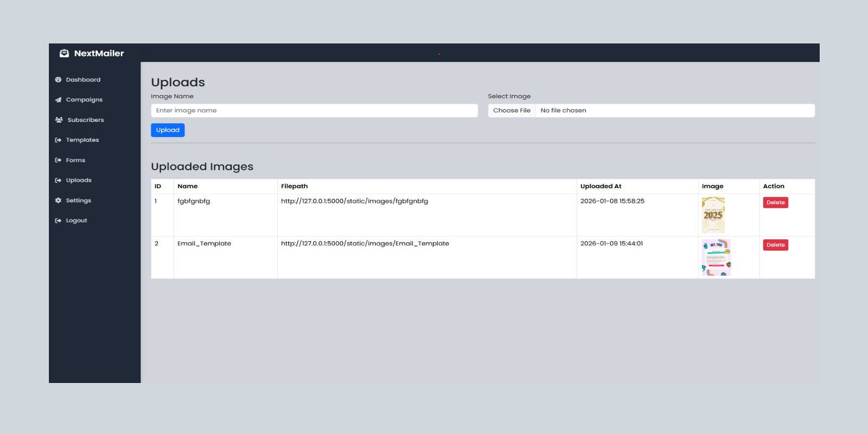Click the timestamp 2026-01-09 15:44:01
The width and height of the screenshot is (868, 434).
611,244
